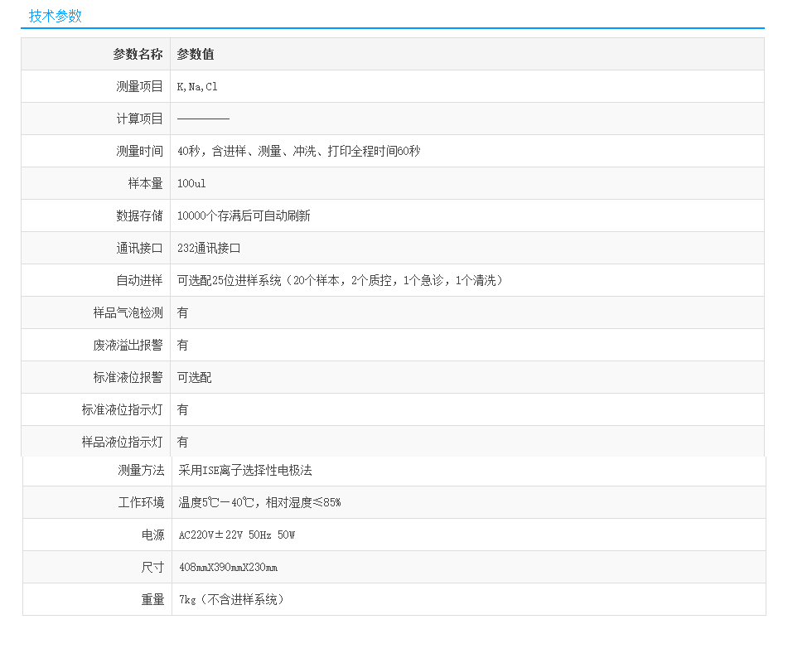The image size is (812, 663).
Task: Click the 样品气泡检测 row label
Action: 128,312
